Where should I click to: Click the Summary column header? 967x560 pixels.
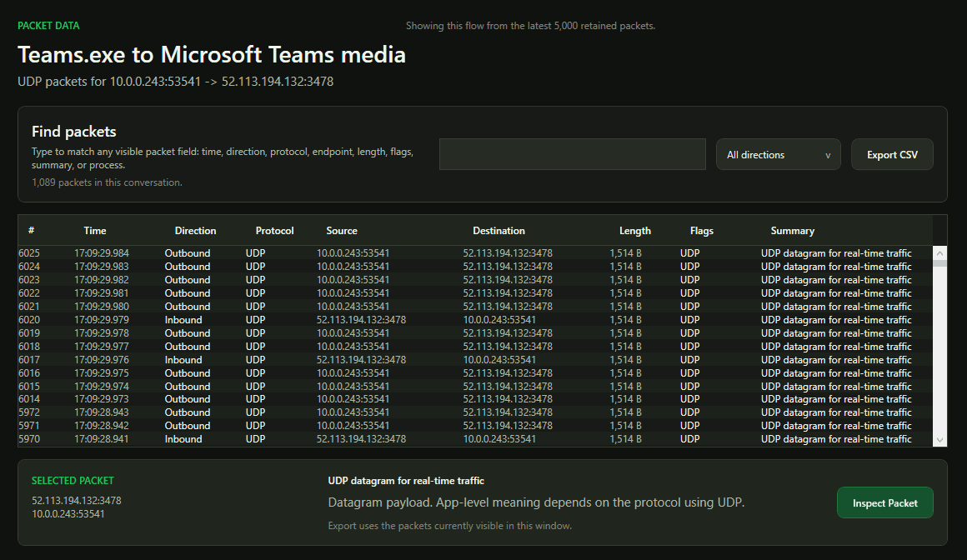tap(793, 230)
